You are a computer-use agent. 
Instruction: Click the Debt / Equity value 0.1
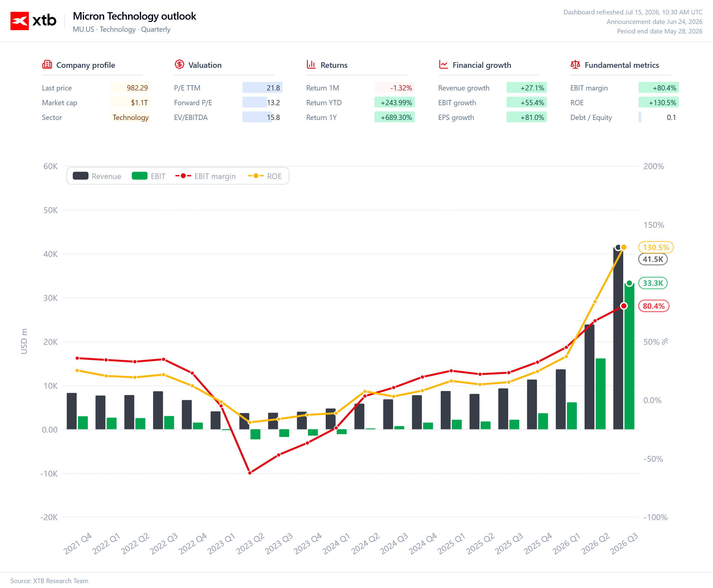659,117
